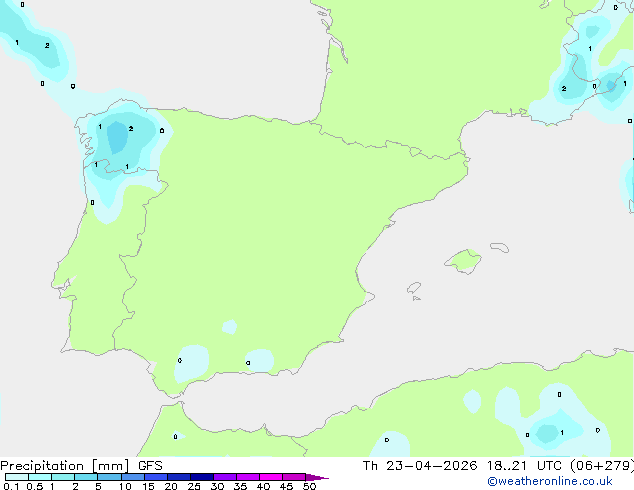Screen dimensions: 634x490
Task: Pick the legend swatch between 1 and 2
Action: click(x=63, y=477)
